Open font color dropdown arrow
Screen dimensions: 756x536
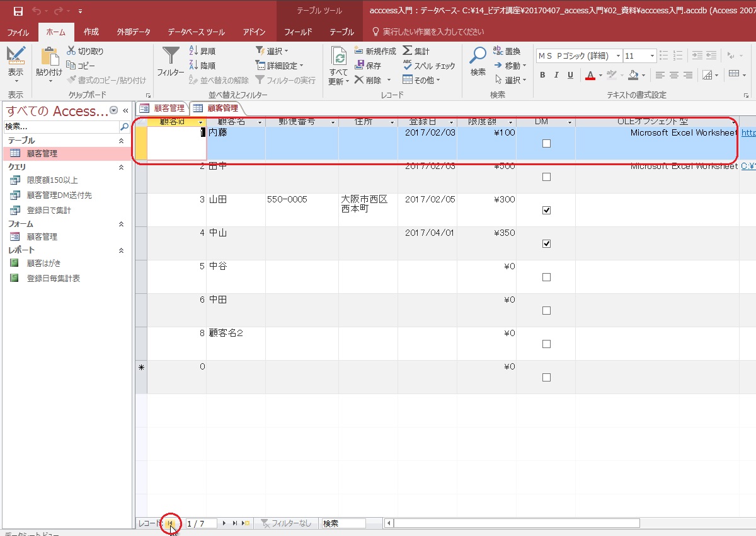click(x=600, y=75)
